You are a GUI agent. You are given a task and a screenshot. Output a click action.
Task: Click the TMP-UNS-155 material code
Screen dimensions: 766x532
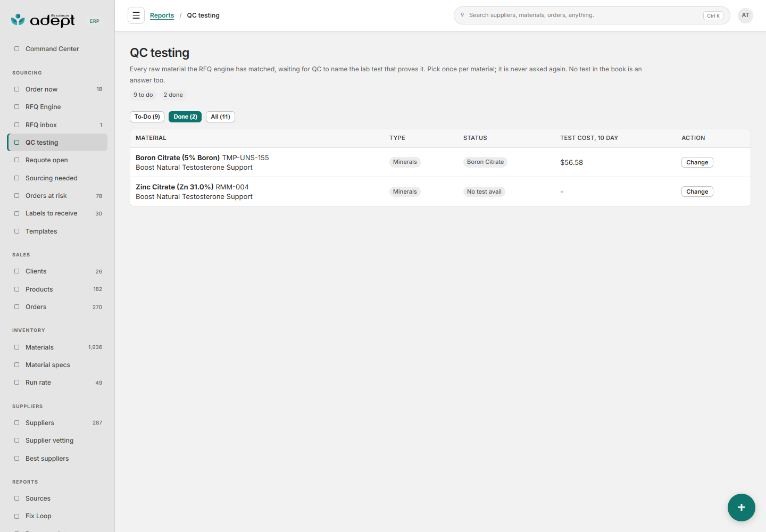click(x=245, y=158)
